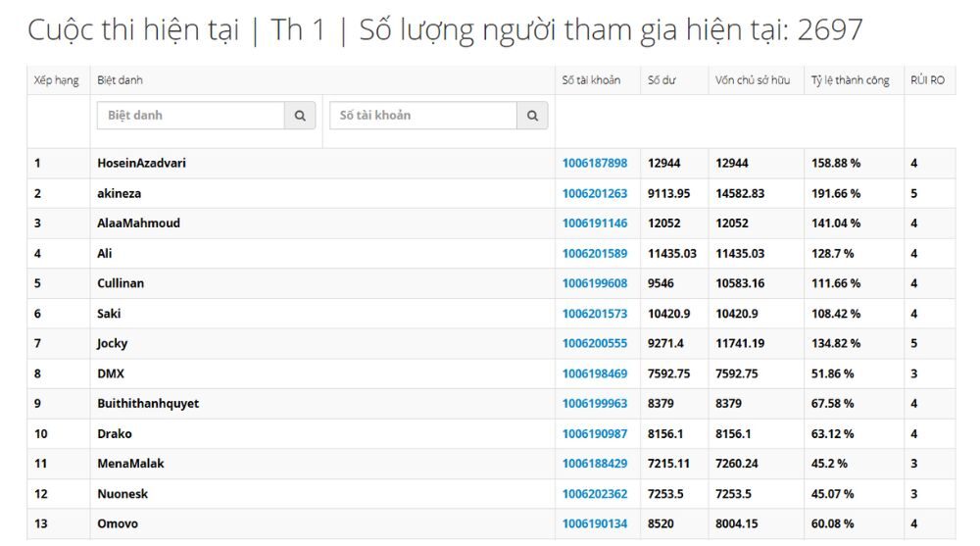Open account link 1006190134
This screenshot has height=546, width=980.
pos(595,523)
